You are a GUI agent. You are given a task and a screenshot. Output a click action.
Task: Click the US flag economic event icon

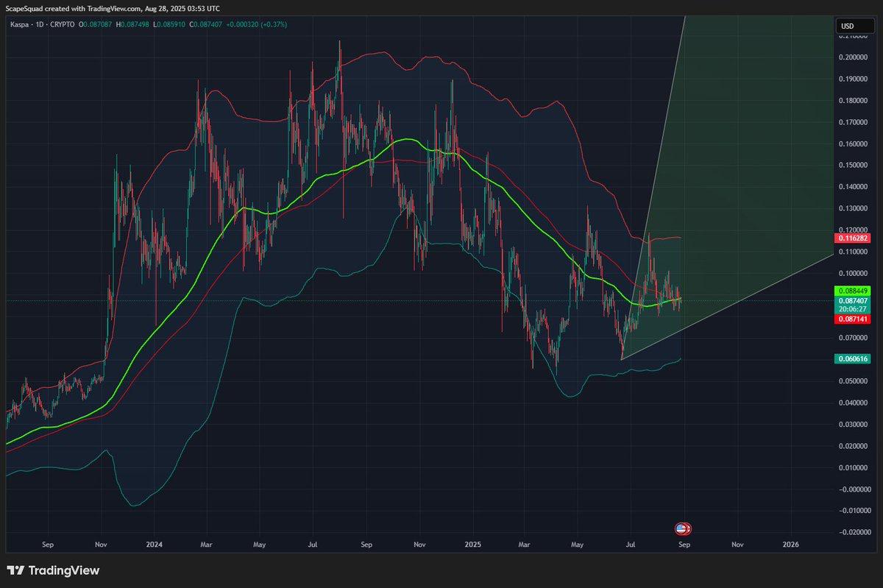tap(681, 528)
